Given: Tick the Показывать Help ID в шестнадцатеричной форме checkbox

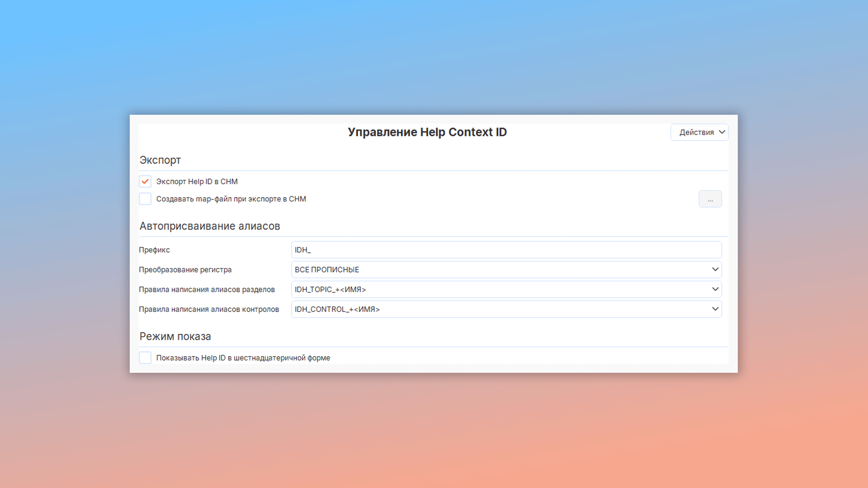Looking at the screenshot, I should 145,358.
